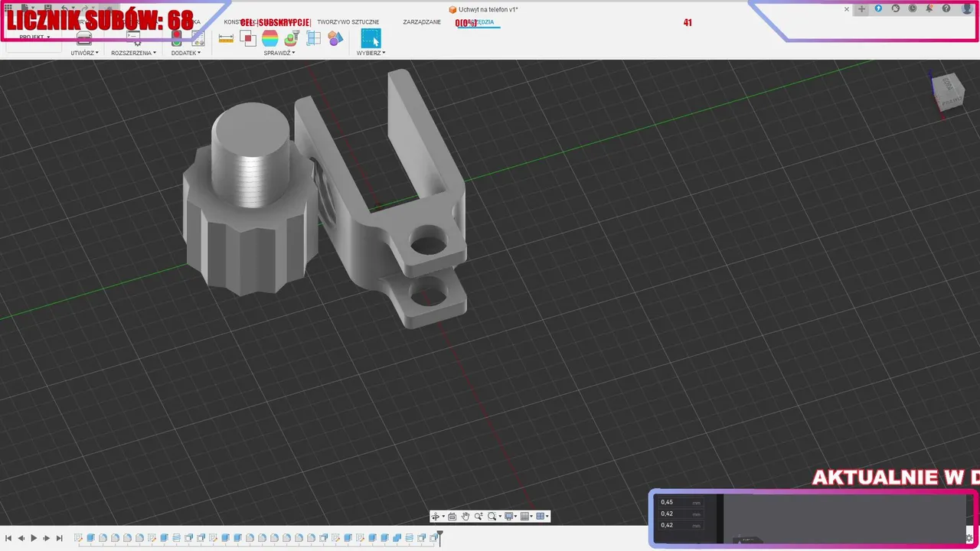Step to next timeline feature
The width and height of the screenshot is (980, 551).
point(47,539)
